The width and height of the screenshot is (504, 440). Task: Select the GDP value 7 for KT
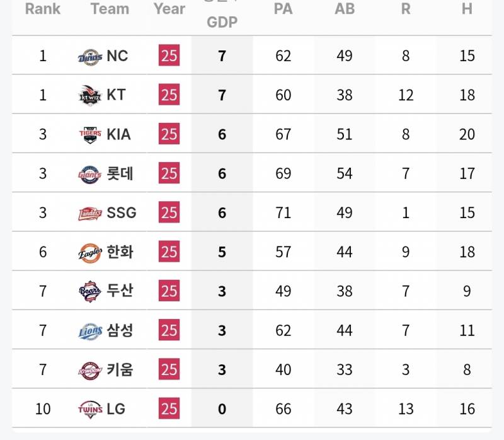tap(222, 95)
